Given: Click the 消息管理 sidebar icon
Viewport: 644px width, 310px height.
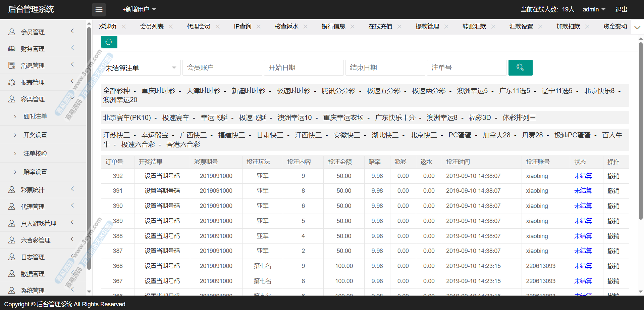Looking at the screenshot, I should coord(12,65).
